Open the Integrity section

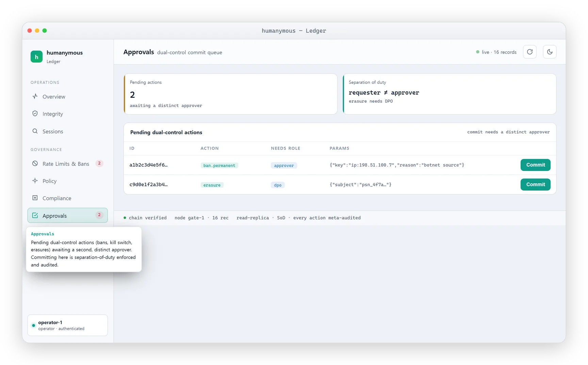68,114
